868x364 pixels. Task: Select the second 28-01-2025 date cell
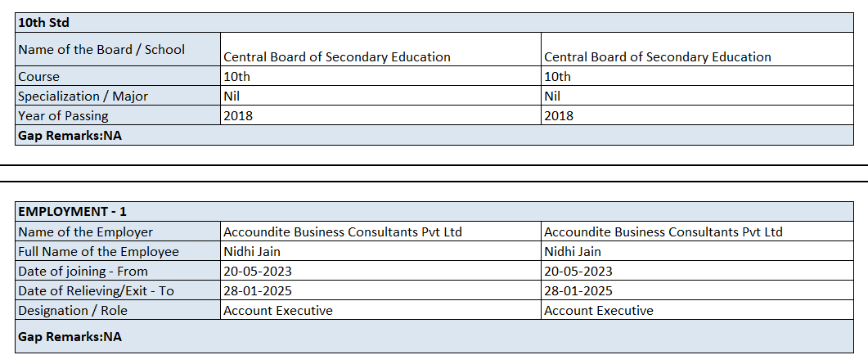click(x=578, y=291)
